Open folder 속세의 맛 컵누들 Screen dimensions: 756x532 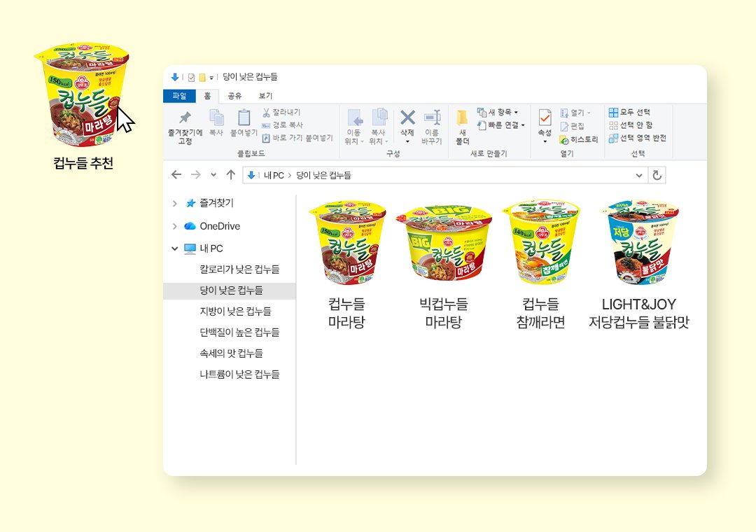(232, 353)
